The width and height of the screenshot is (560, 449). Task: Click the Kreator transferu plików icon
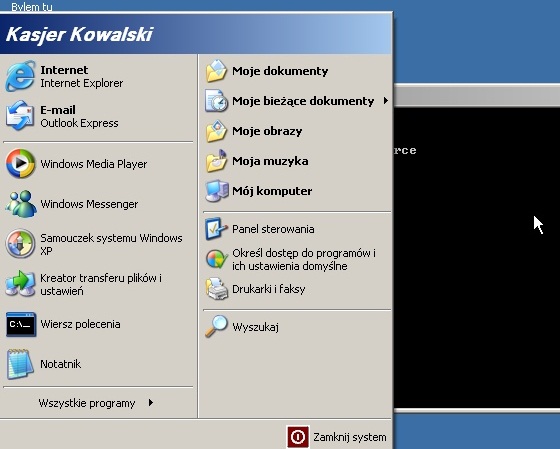tap(20, 284)
